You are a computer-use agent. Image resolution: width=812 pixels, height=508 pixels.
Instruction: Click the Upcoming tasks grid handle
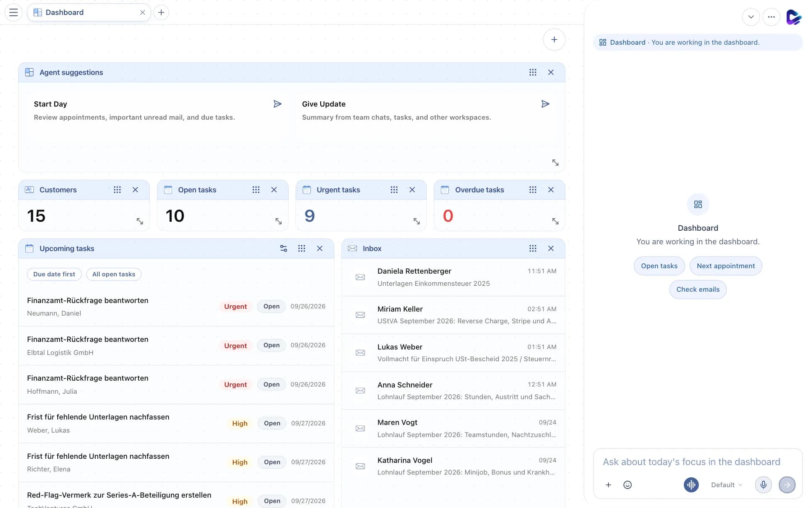[x=301, y=248]
